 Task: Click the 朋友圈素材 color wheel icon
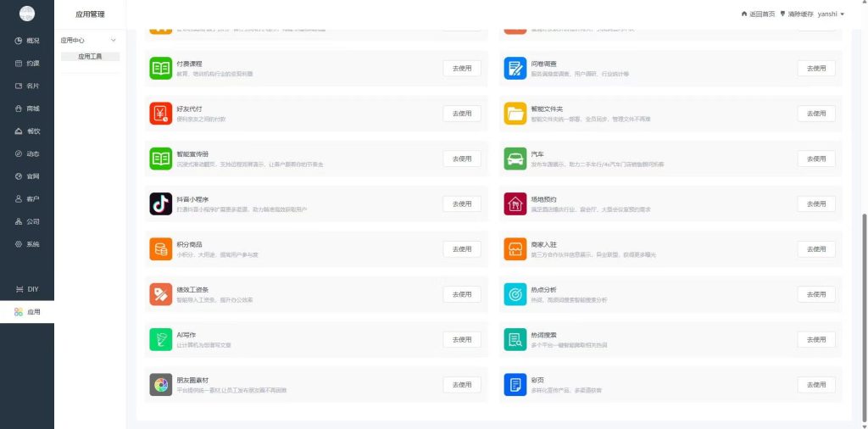(x=160, y=385)
